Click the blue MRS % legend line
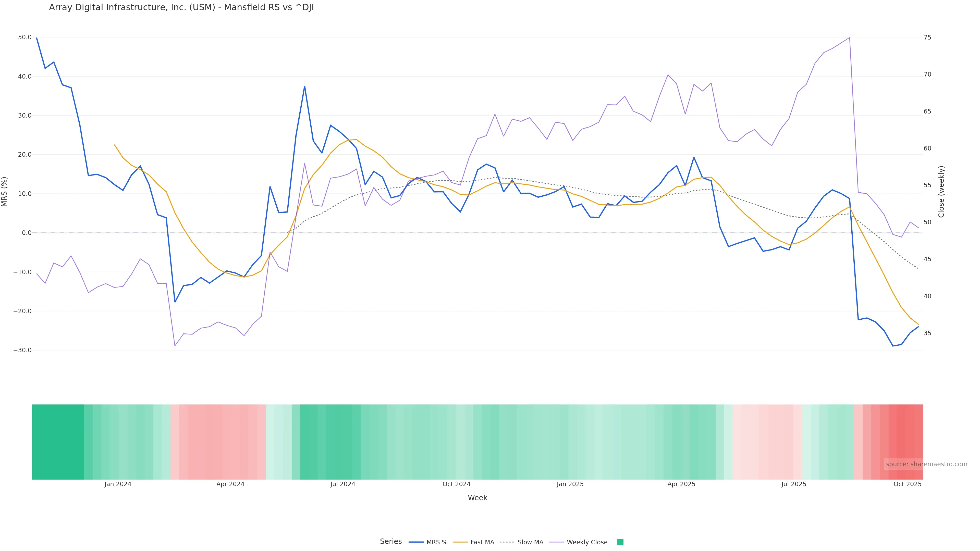Viewport: 980px width, 551px height. pyautogui.click(x=416, y=542)
